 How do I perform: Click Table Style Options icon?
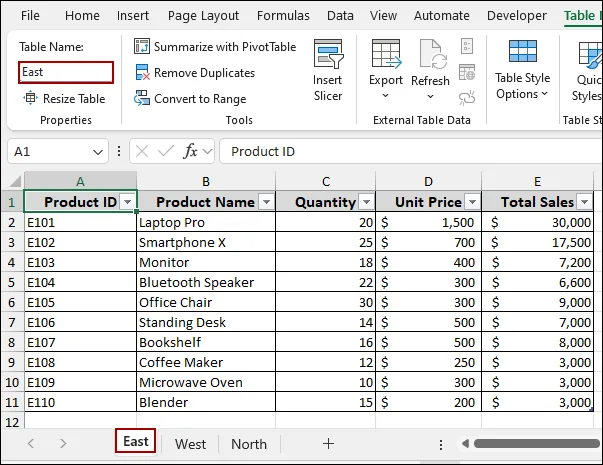[523, 51]
